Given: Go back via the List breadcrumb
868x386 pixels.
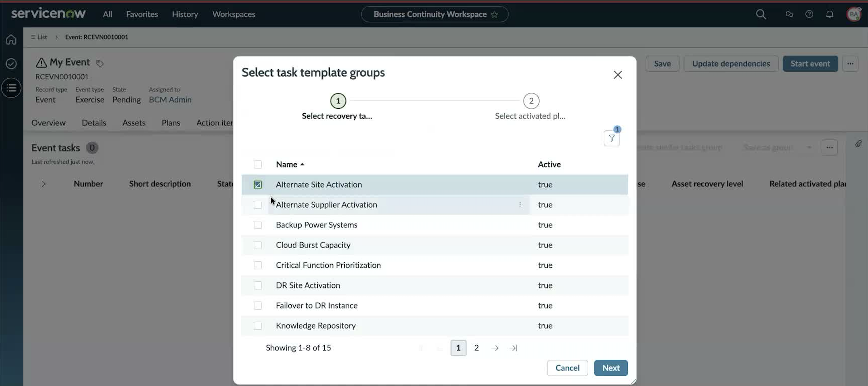Looking at the screenshot, I should point(39,37).
